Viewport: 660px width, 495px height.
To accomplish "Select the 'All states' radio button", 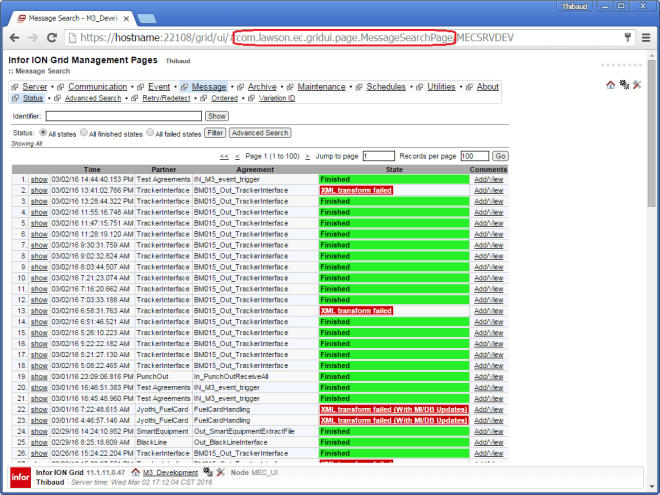I will click(x=43, y=132).
